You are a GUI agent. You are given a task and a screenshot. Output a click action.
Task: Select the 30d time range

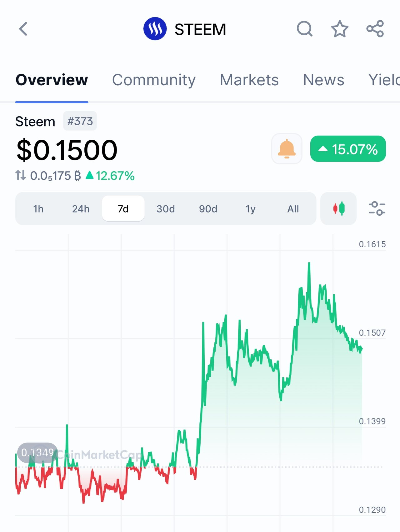pos(166,209)
